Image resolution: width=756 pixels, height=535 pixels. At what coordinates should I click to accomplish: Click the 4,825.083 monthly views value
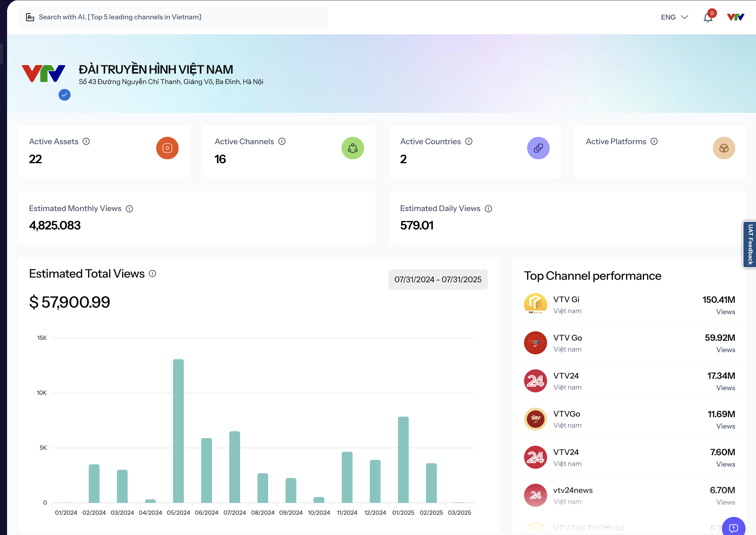[x=55, y=225]
